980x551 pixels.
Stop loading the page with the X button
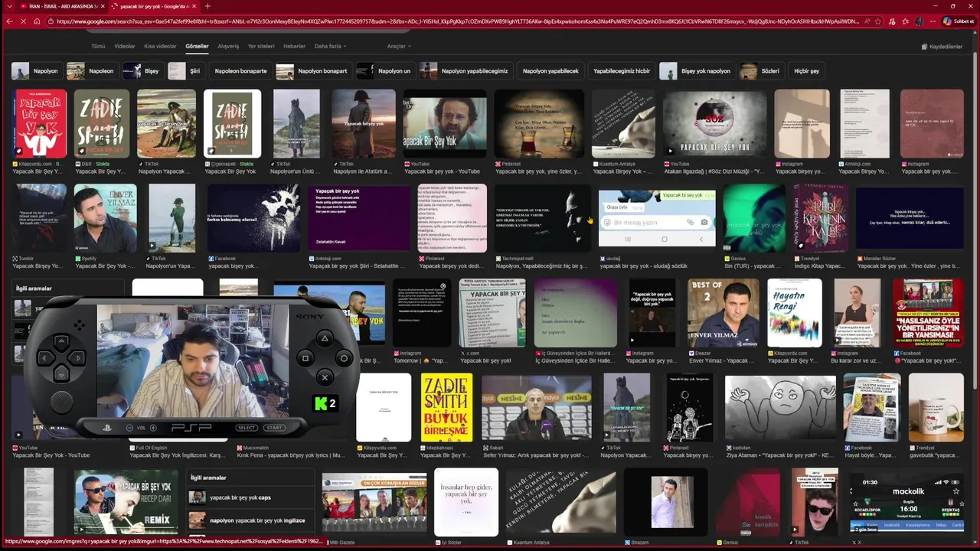pos(24,21)
